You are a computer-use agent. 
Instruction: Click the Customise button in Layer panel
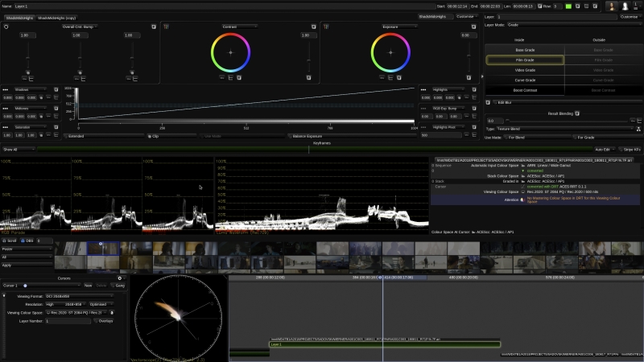click(x=629, y=16)
